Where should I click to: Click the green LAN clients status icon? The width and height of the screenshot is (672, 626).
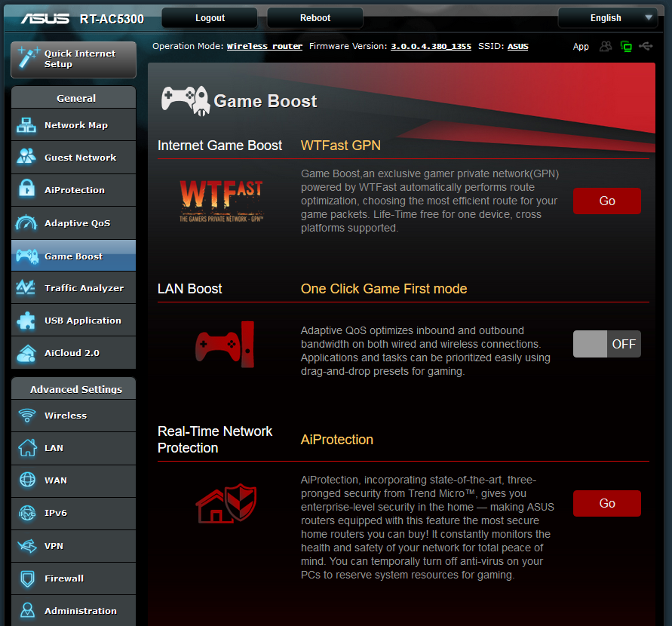[x=626, y=46]
